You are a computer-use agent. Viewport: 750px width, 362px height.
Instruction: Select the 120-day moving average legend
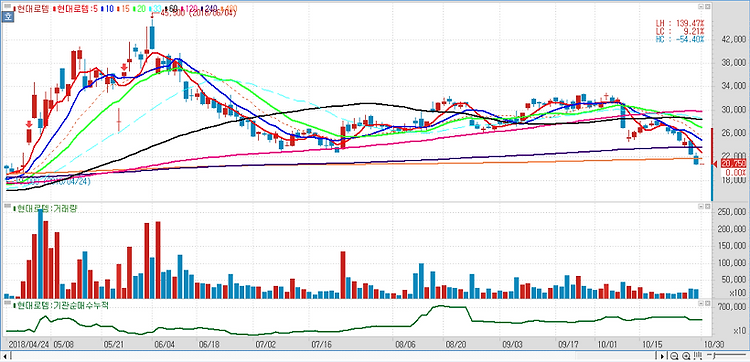[x=189, y=9]
